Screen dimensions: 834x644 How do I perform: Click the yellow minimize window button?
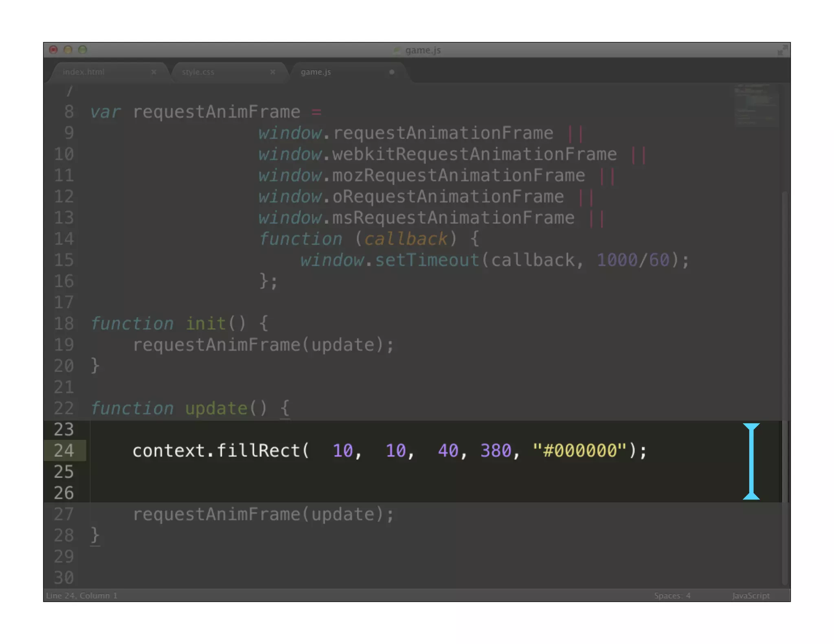pos(68,50)
